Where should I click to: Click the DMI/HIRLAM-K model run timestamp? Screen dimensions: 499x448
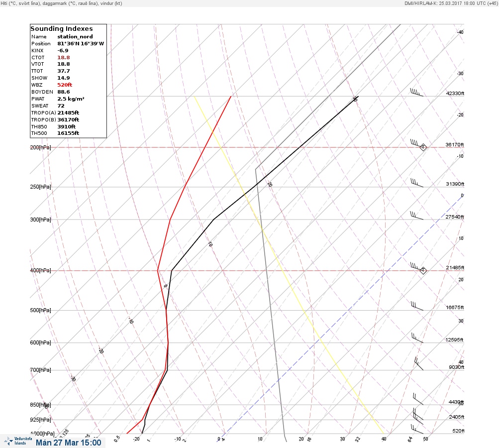click(451, 3)
